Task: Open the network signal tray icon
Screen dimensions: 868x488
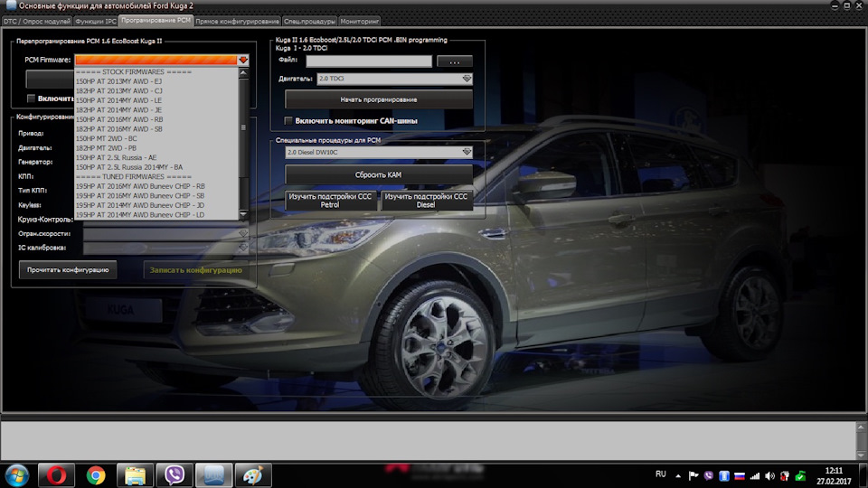Action: pyautogui.click(x=754, y=475)
